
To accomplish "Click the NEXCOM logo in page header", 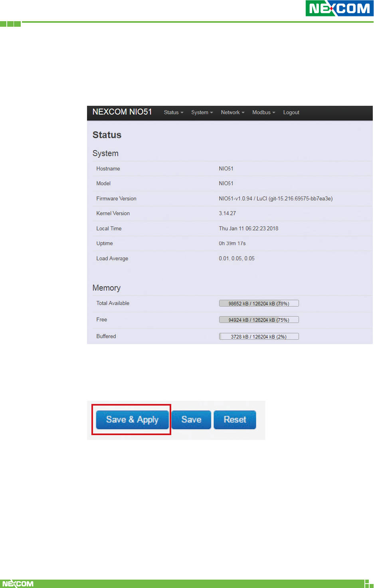I will 339,8.
